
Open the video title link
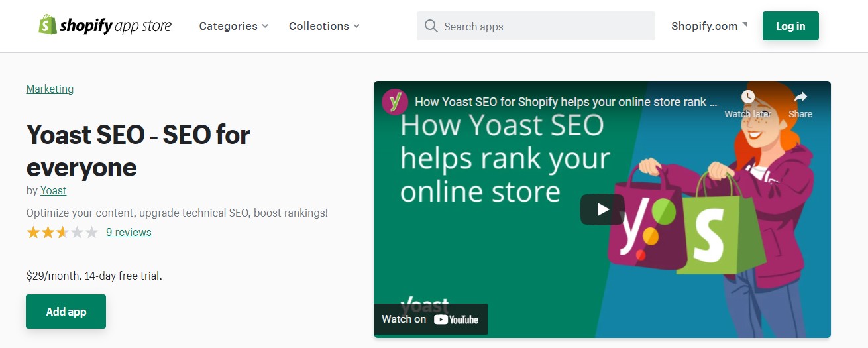(x=567, y=102)
